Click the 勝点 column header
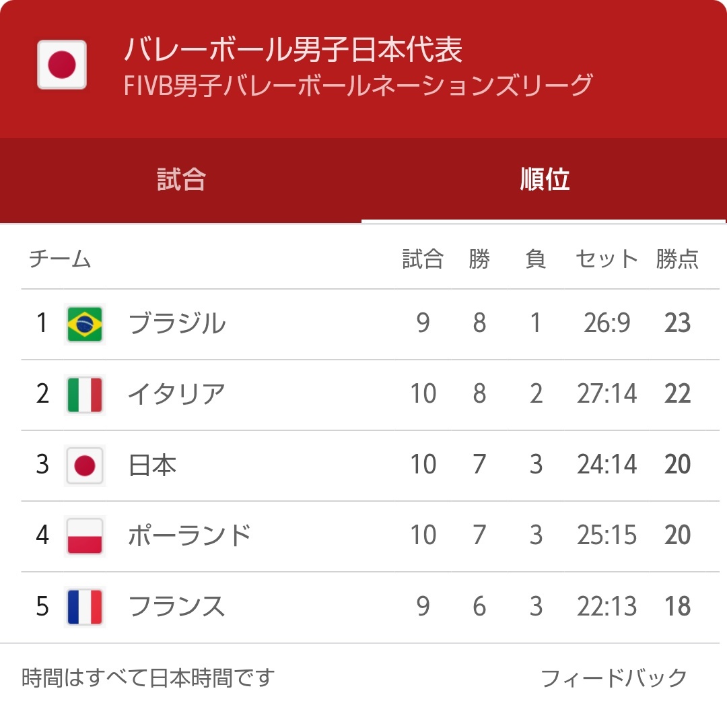Screen dimensions: 727x728 point(677,259)
